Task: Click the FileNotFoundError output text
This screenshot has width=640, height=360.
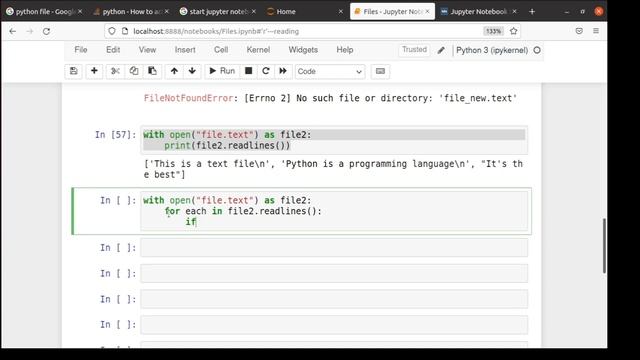Action: click(x=330, y=98)
